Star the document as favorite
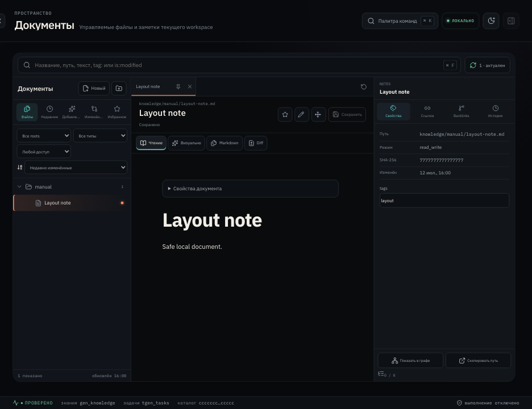The image size is (532, 409). click(285, 115)
